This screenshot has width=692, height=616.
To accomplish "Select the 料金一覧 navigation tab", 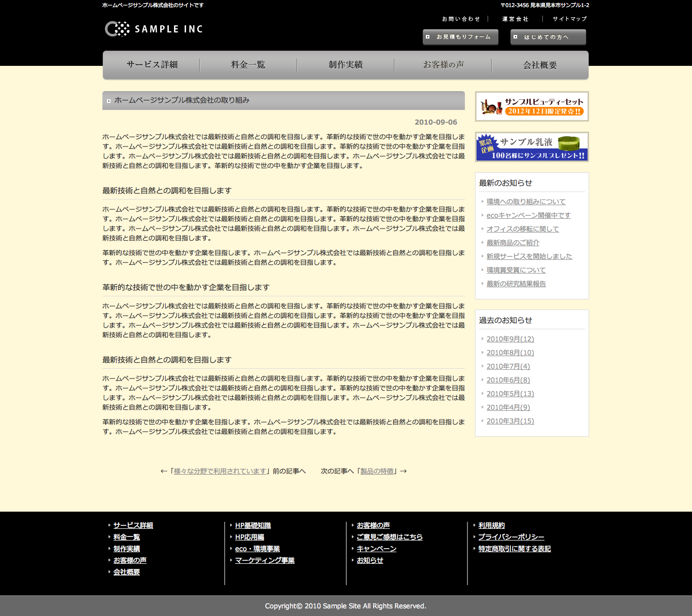I will [x=248, y=65].
